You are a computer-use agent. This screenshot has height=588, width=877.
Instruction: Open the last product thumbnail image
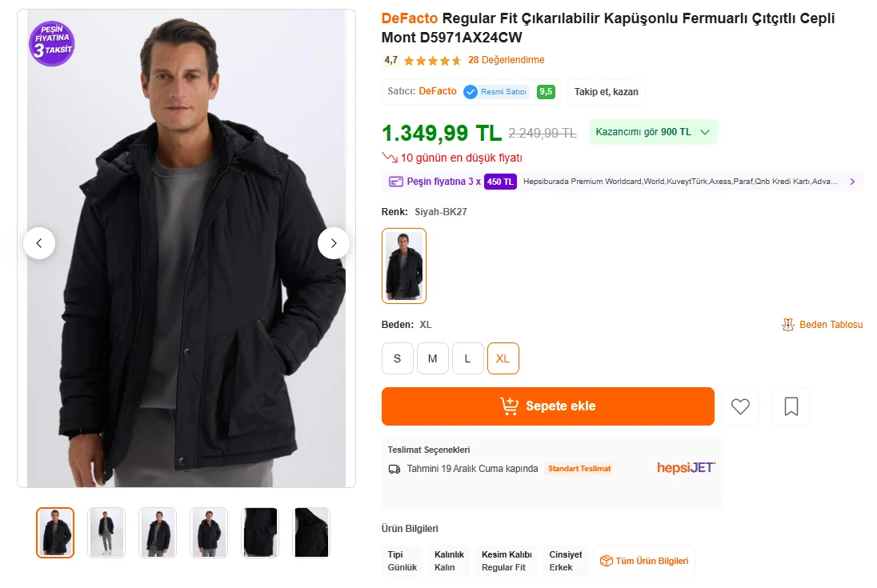click(x=311, y=532)
